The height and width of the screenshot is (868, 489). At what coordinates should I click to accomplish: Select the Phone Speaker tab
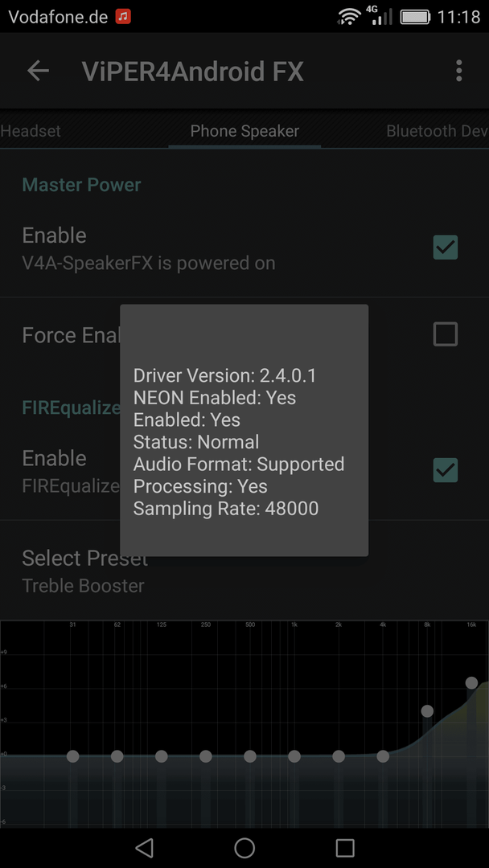244,131
